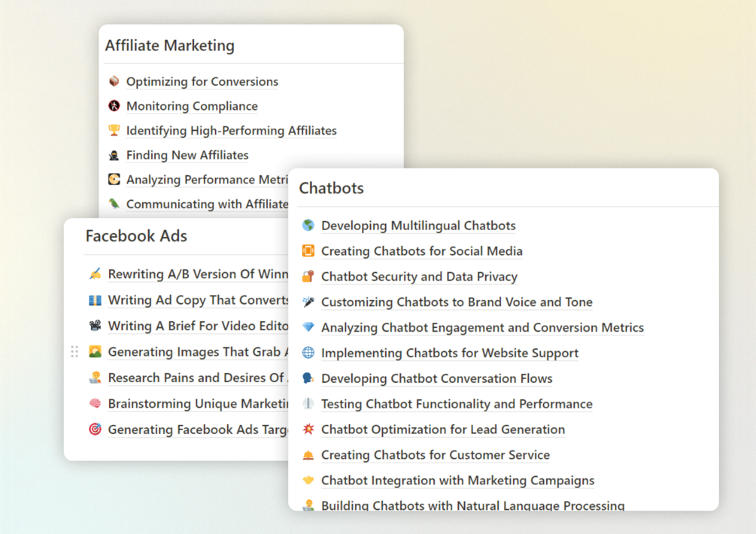Click the drag handle beside Generating Images
Screen dimensions: 756x534
[x=74, y=351]
